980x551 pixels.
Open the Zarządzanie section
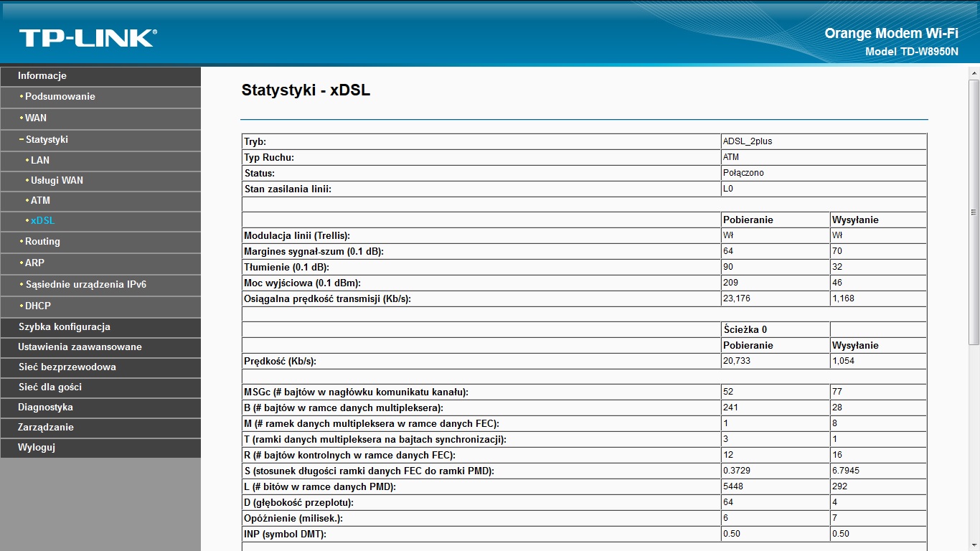pyautogui.click(x=100, y=428)
